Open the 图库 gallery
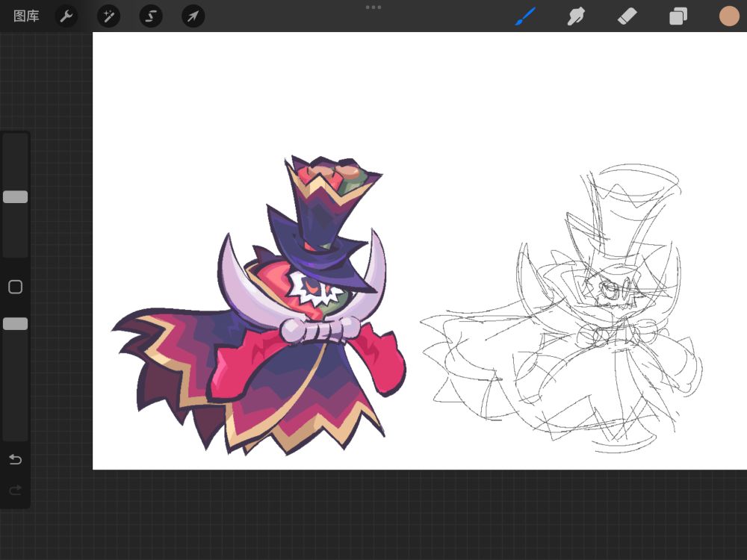The height and width of the screenshot is (560, 747). click(26, 16)
